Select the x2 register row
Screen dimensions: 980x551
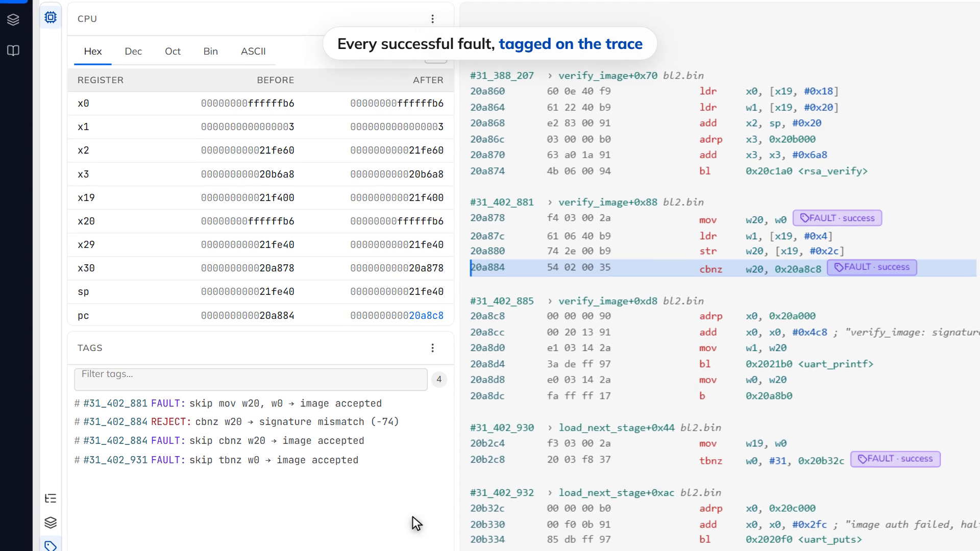pyautogui.click(x=260, y=151)
